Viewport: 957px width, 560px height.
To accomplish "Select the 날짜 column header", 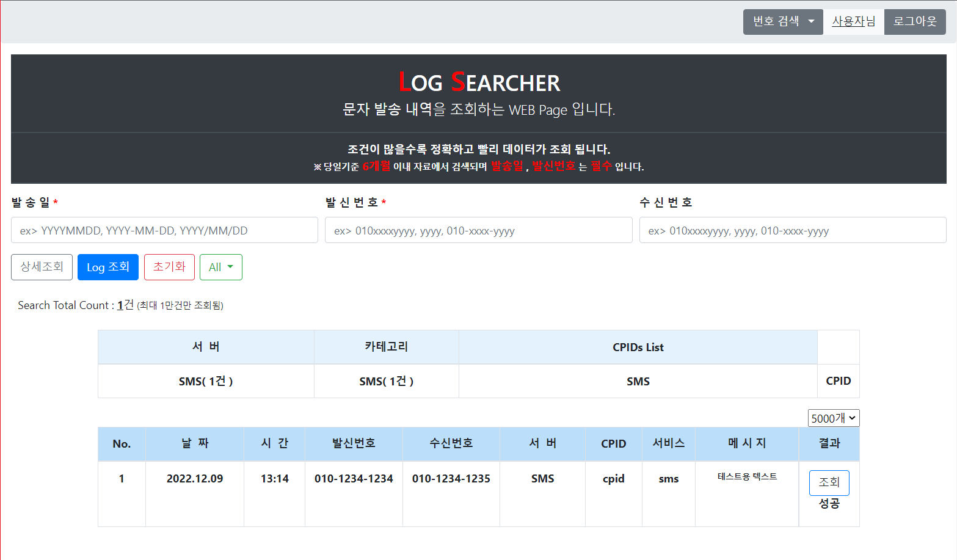I will click(194, 444).
